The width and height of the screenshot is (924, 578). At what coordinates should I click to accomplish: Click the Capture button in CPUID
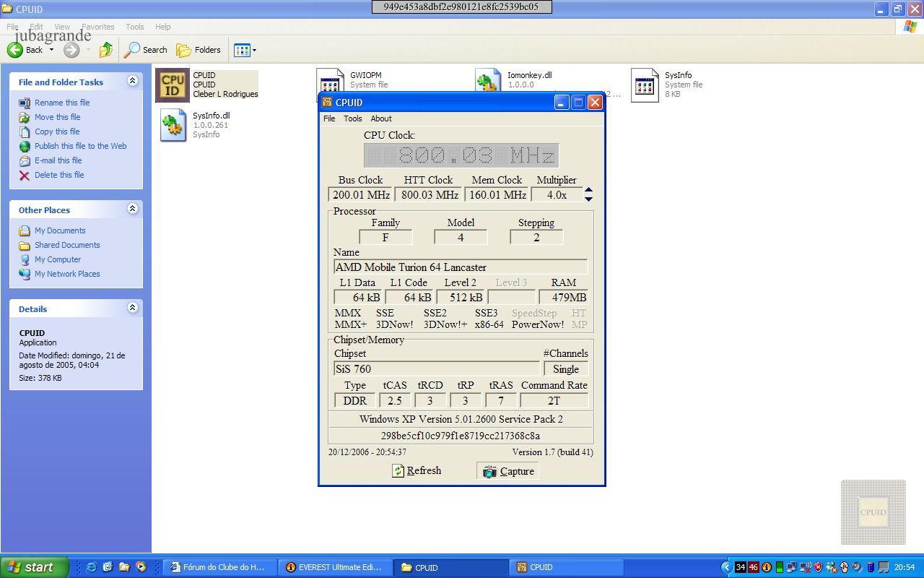508,471
